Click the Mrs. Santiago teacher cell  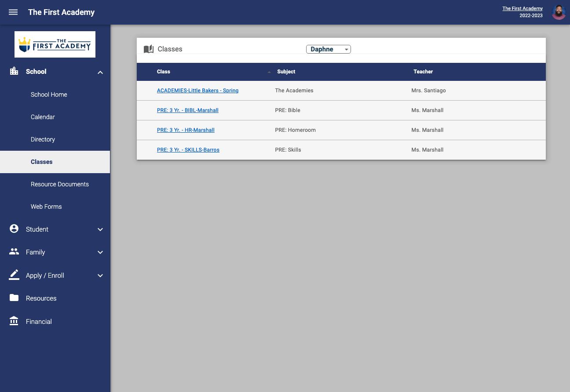click(428, 91)
